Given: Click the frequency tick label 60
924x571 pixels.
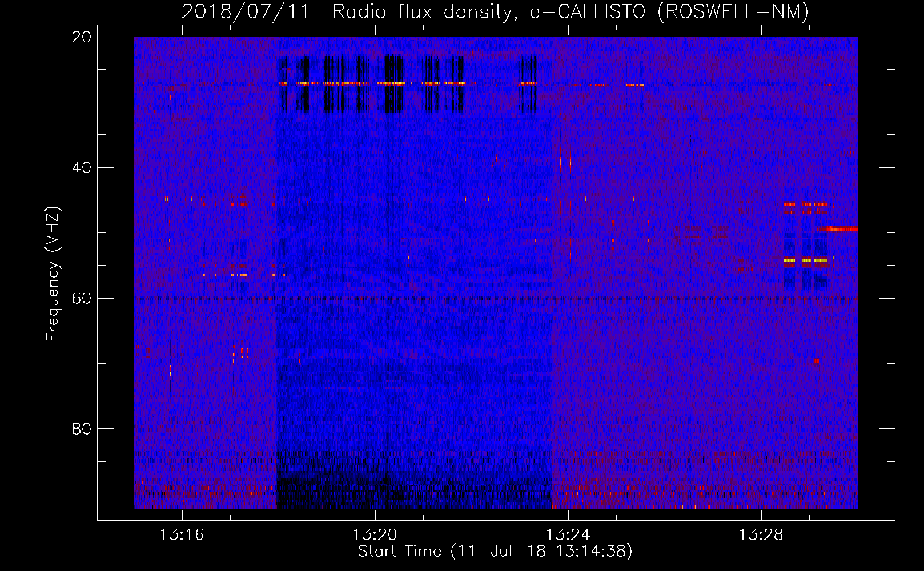Looking at the screenshot, I should tap(82, 298).
